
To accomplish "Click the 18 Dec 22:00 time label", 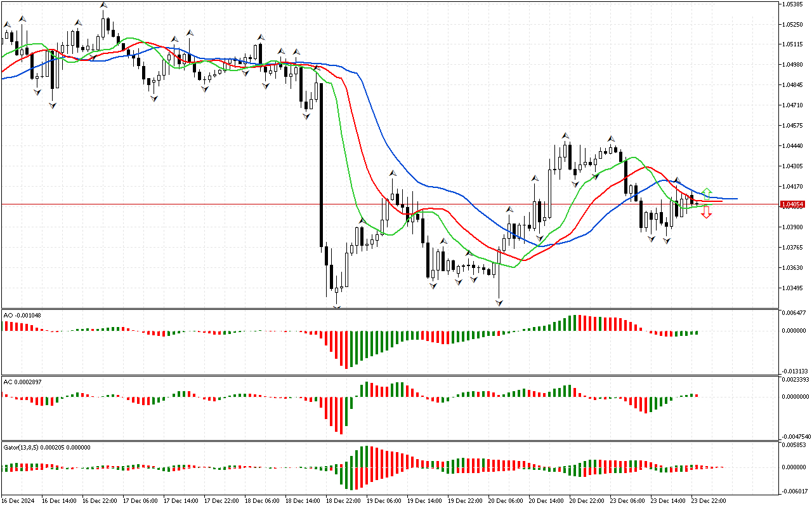I will (x=344, y=501).
